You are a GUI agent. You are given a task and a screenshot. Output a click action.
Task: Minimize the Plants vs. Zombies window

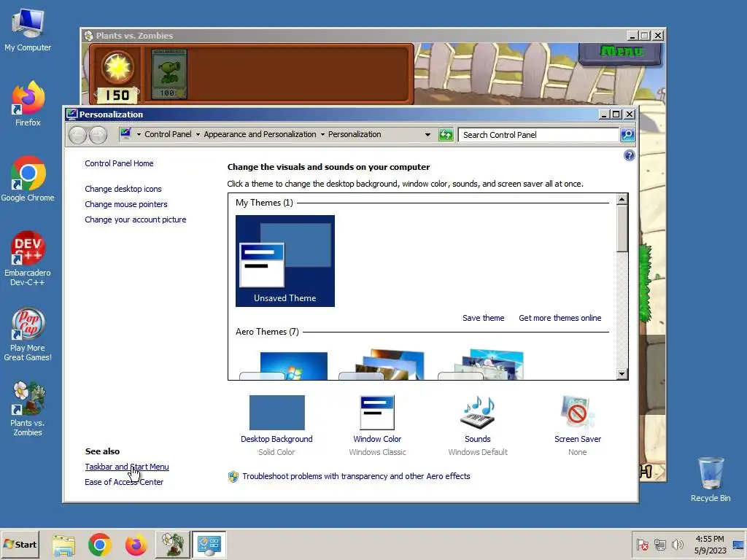[x=632, y=36]
